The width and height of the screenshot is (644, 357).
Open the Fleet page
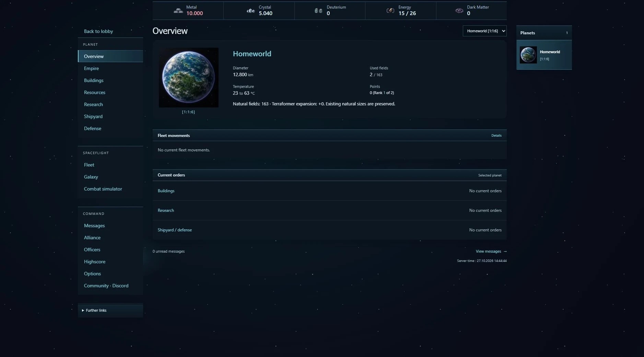point(110,165)
